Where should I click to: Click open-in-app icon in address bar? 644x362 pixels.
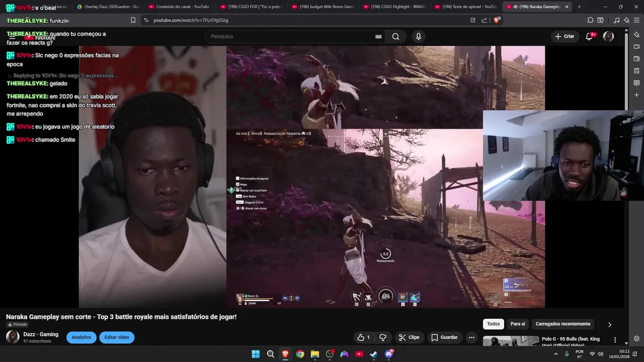[473, 20]
